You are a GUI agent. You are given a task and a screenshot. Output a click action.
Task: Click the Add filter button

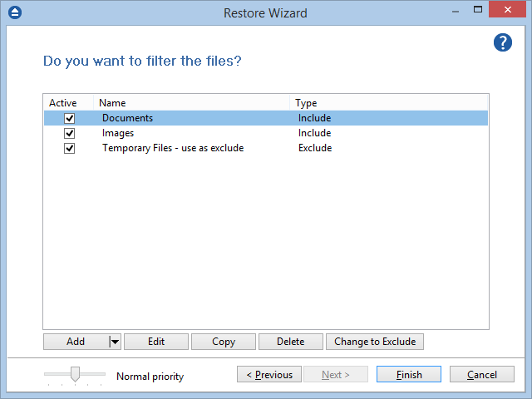coord(76,342)
